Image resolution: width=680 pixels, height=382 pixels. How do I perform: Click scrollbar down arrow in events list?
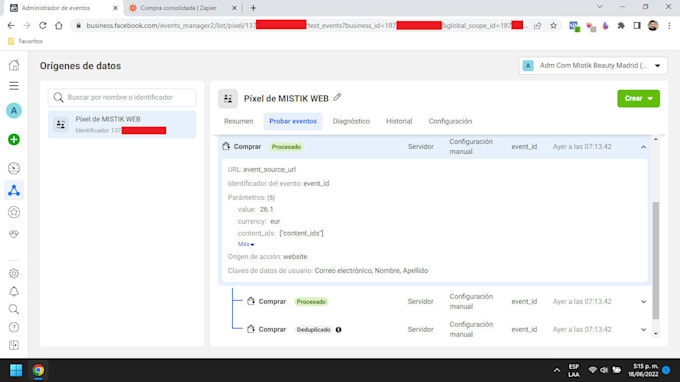[x=656, y=333]
